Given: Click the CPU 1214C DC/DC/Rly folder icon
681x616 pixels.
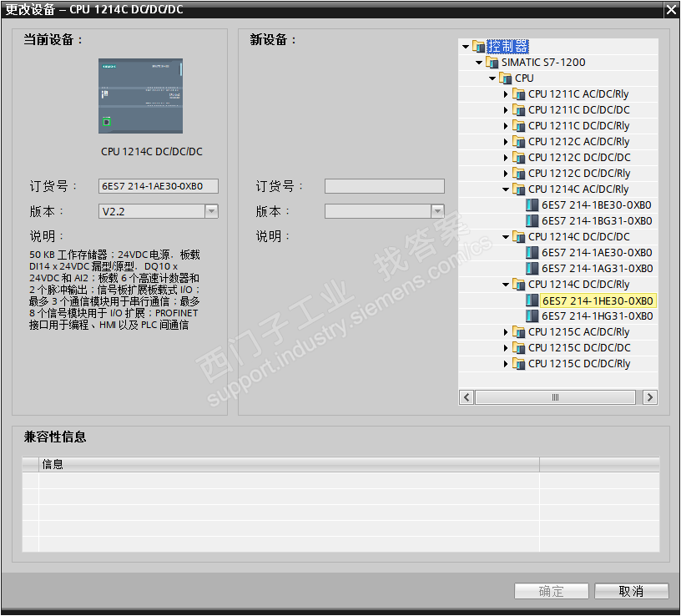Looking at the screenshot, I should point(519,284).
